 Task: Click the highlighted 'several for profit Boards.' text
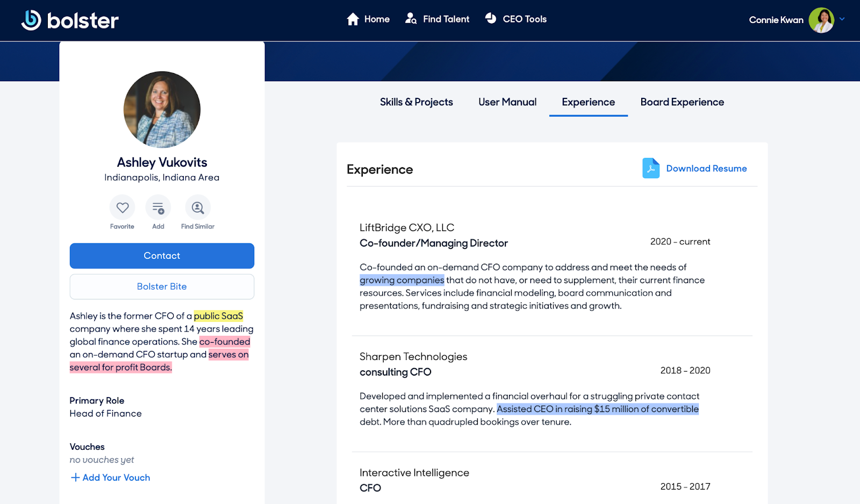pyautogui.click(x=120, y=368)
